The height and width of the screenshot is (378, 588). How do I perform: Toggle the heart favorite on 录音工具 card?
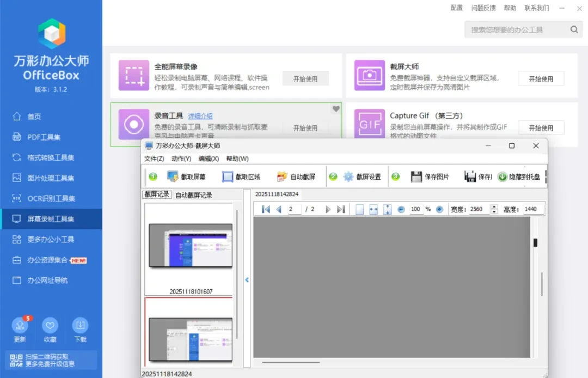[x=336, y=109]
